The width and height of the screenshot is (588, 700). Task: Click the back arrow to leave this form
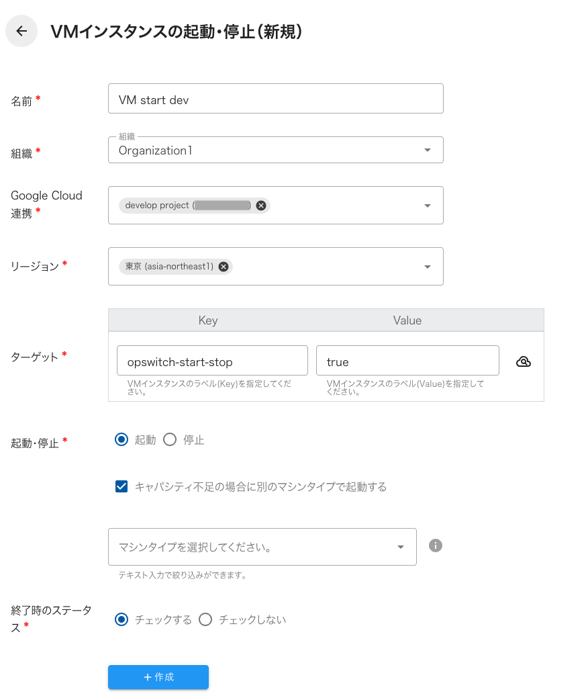21,31
